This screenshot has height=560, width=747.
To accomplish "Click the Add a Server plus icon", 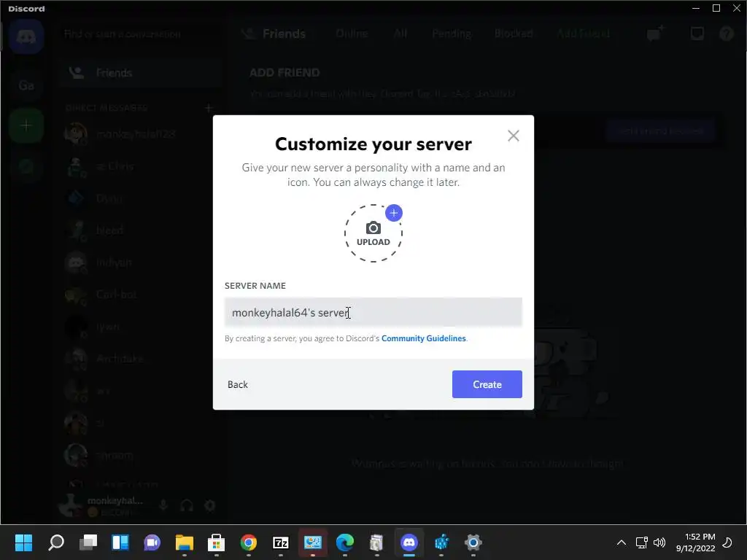I will point(26,125).
